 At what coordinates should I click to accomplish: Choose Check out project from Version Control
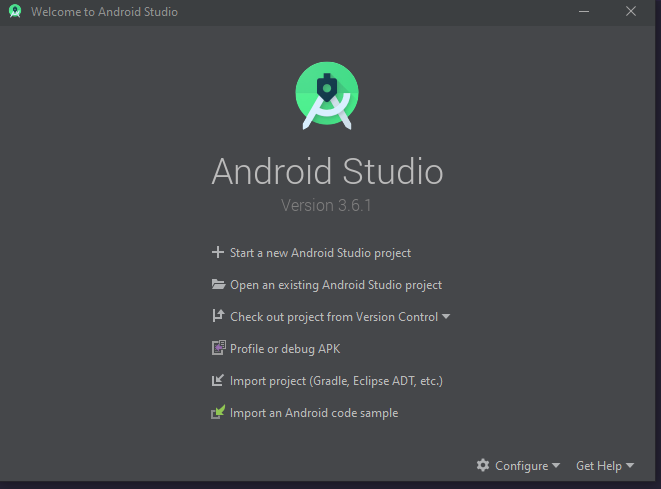click(334, 317)
